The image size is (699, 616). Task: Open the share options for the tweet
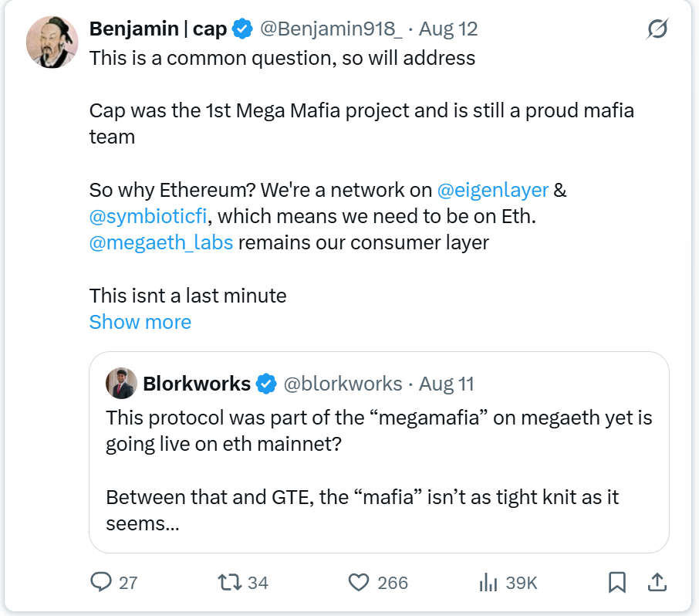(x=657, y=583)
